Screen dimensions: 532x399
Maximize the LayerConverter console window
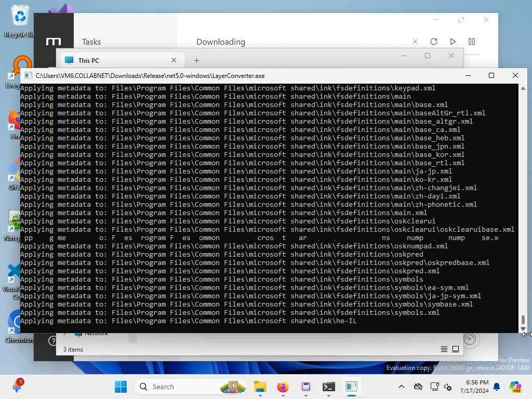[x=491, y=75]
